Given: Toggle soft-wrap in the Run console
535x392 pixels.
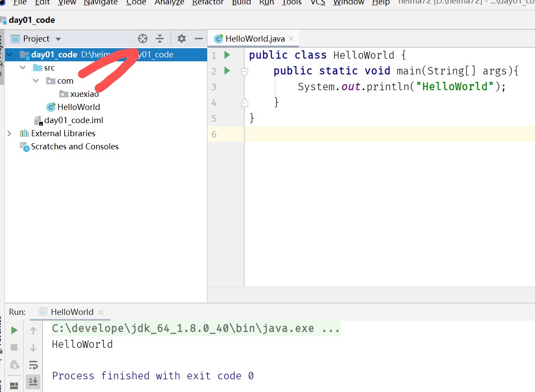Looking at the screenshot, I should coord(33,365).
